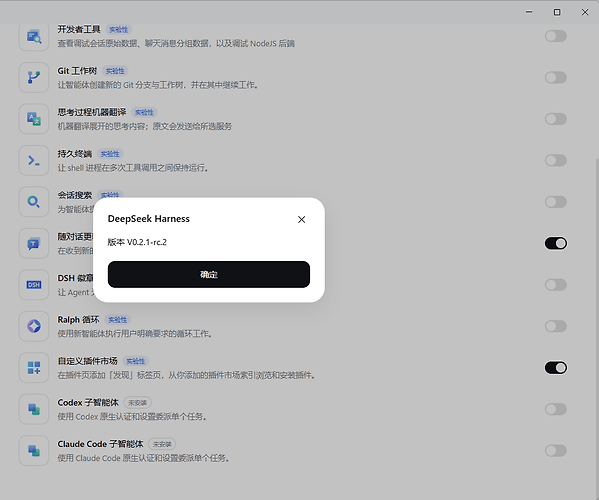The width and height of the screenshot is (599, 500).
Task: Click the 开发者工具 row icon
Action: point(34,36)
